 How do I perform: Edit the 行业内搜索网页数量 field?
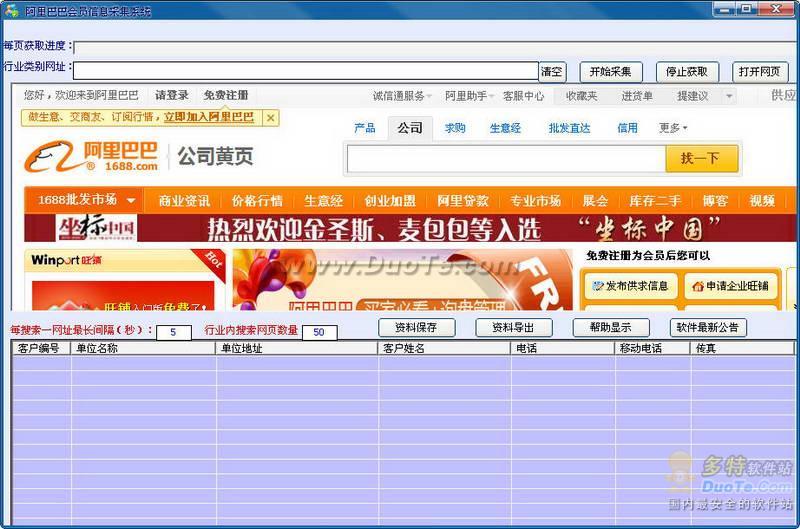point(319,333)
